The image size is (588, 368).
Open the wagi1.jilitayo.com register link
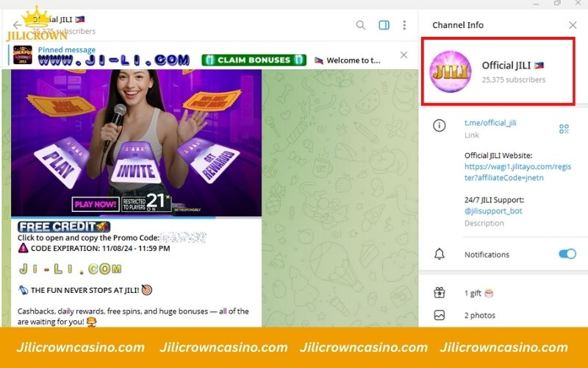coord(517,172)
